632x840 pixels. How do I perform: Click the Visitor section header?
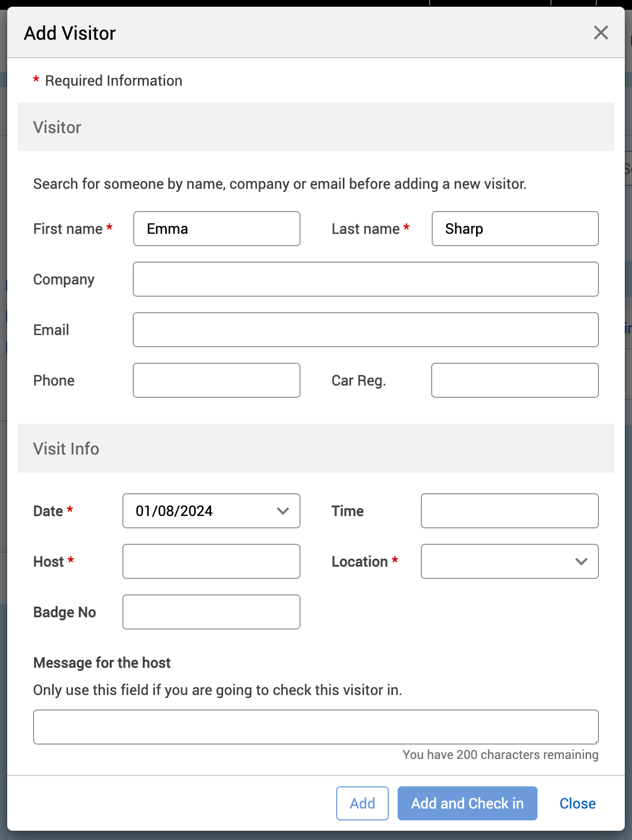pos(57,127)
